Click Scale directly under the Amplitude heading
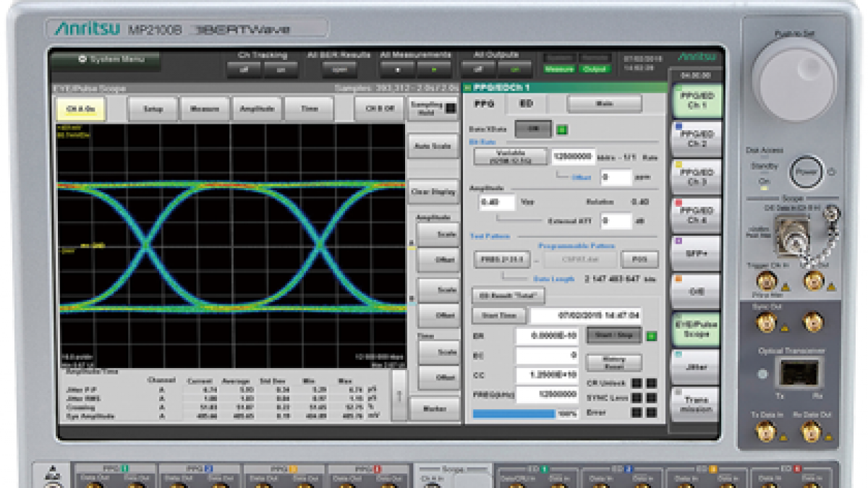This screenshot has height=488, width=868. (438, 234)
